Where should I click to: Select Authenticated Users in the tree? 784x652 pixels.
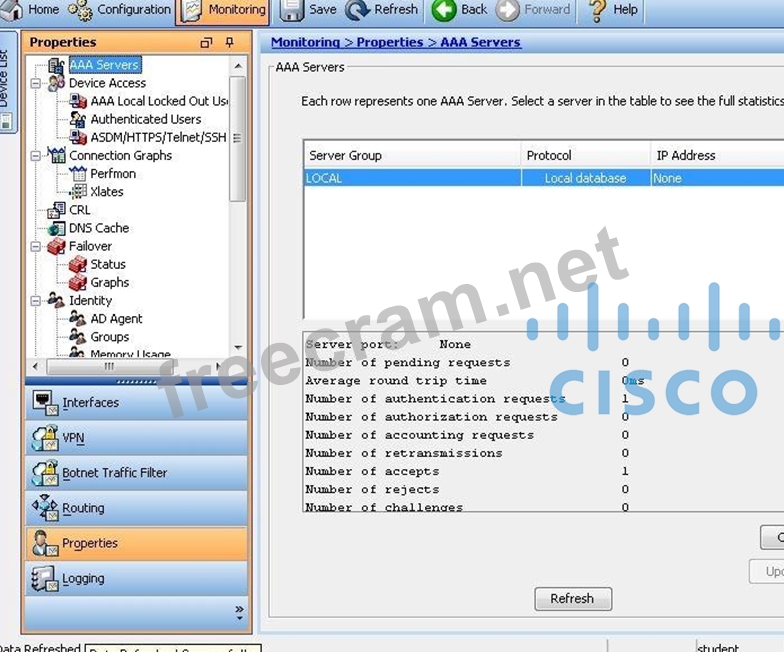click(x=145, y=119)
